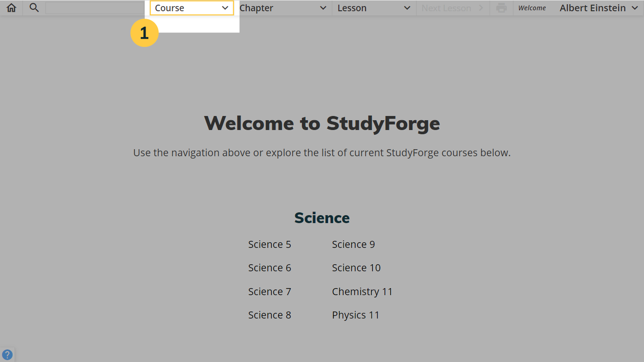Open the Science 7 course
The height and width of the screenshot is (362, 644).
point(270,291)
